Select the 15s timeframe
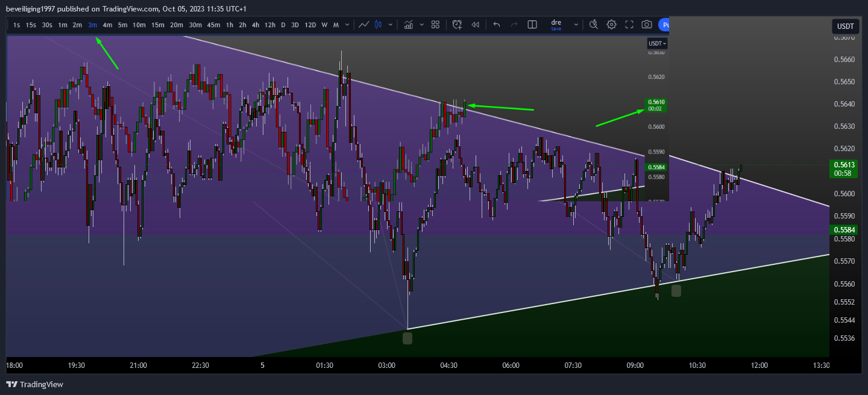Image resolution: width=868 pixels, height=395 pixels. [x=31, y=25]
